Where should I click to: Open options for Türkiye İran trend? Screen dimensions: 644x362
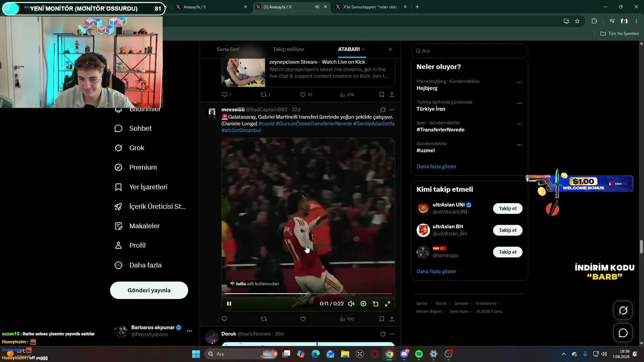[519, 104]
